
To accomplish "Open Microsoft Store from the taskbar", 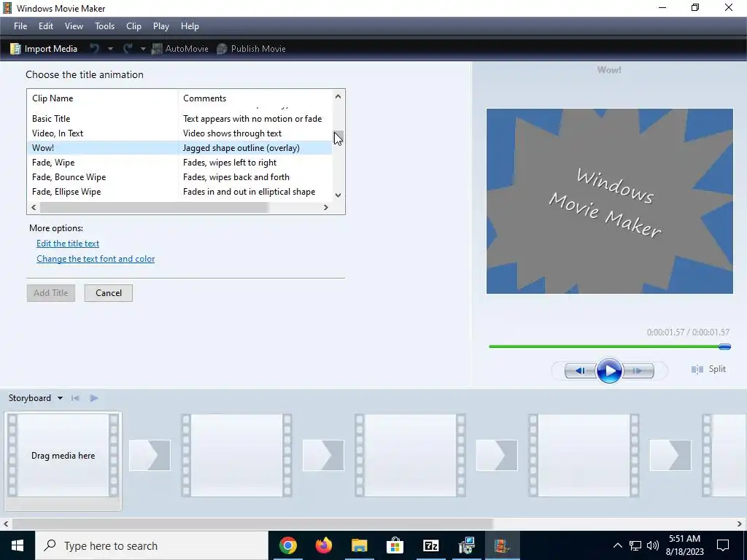I will (x=395, y=545).
